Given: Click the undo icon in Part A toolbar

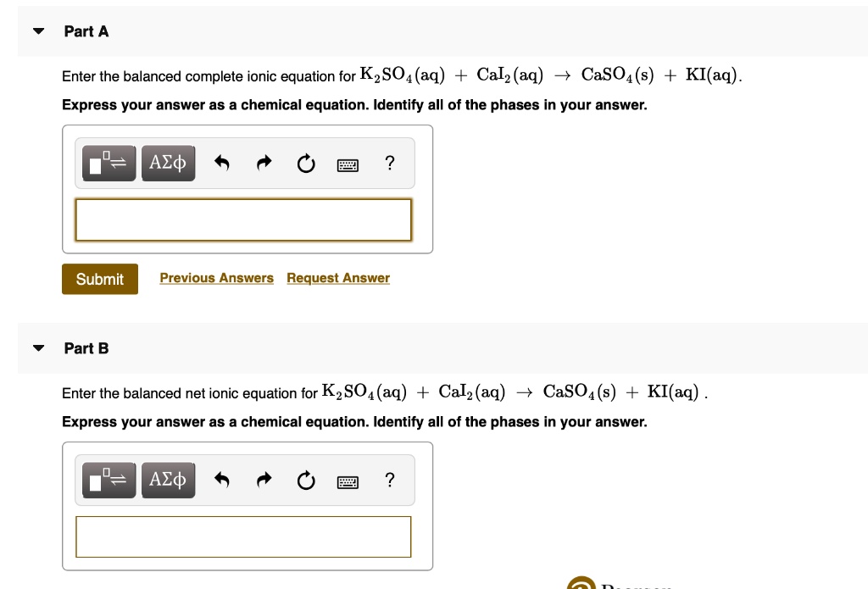Looking at the screenshot, I should pos(221,163).
